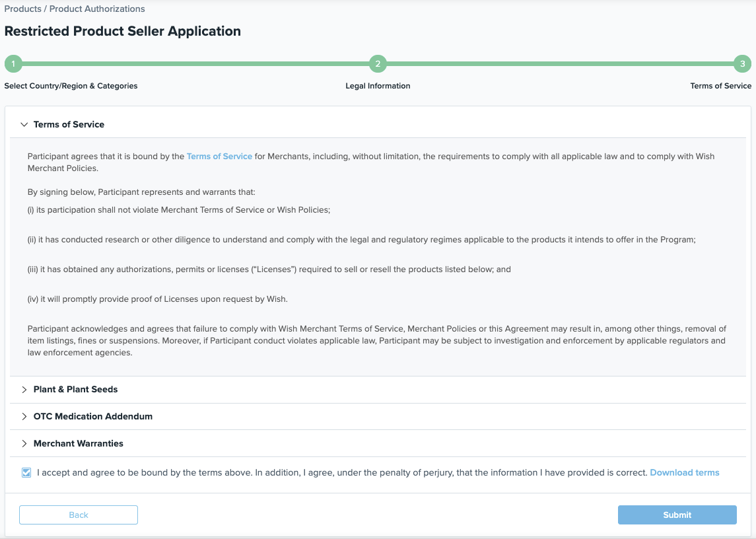
Task: Click the Plant & Plant Seeds section title
Action: coord(75,390)
